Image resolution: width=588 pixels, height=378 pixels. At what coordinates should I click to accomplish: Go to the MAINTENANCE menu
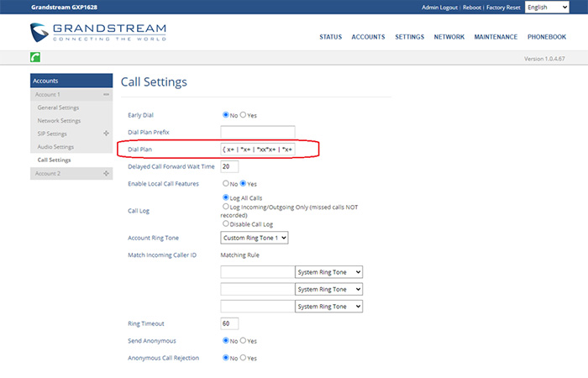coord(496,37)
